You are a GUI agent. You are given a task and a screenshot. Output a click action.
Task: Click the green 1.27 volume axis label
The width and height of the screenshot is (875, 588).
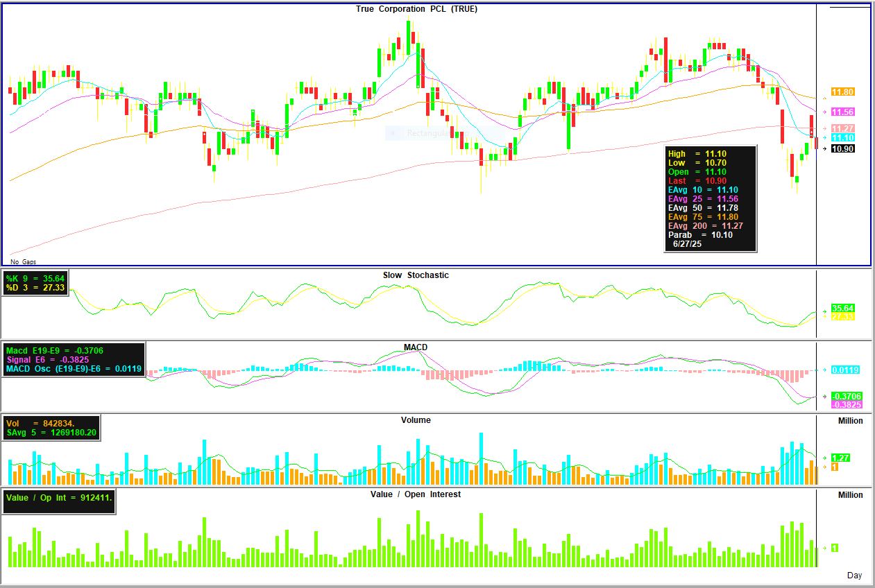click(841, 458)
